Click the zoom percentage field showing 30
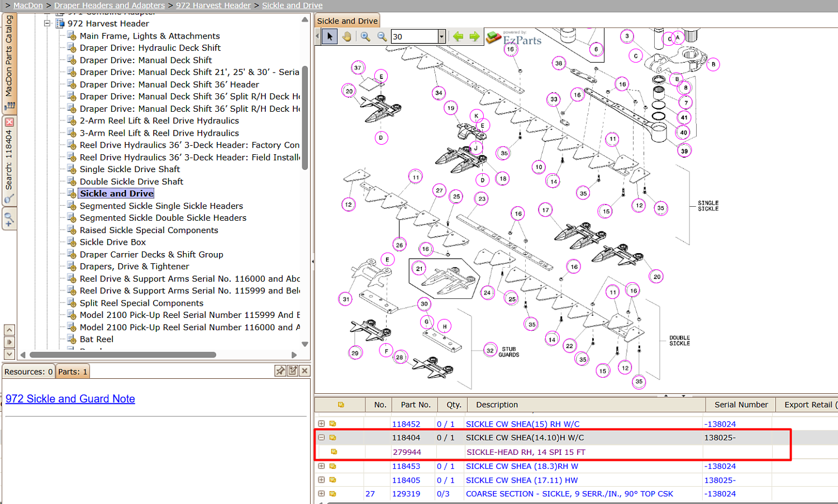838x504 pixels. tap(415, 36)
